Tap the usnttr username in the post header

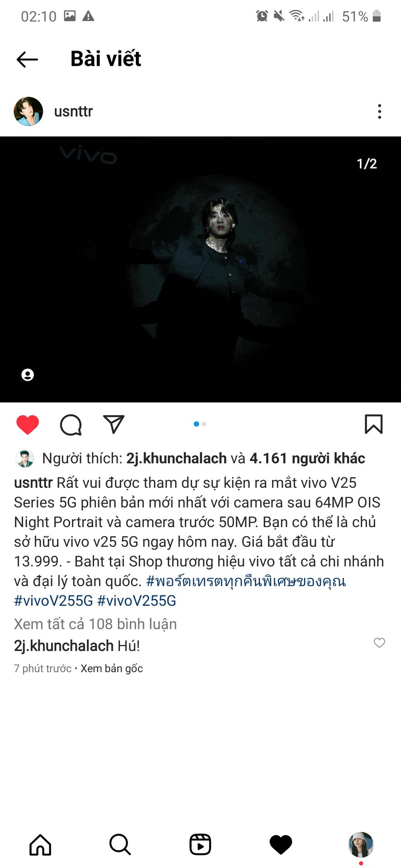[73, 111]
